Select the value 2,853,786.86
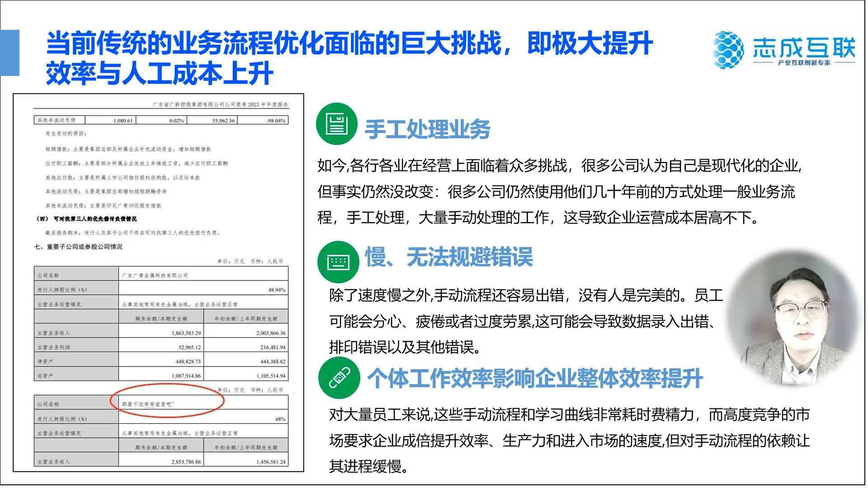 click(186, 462)
